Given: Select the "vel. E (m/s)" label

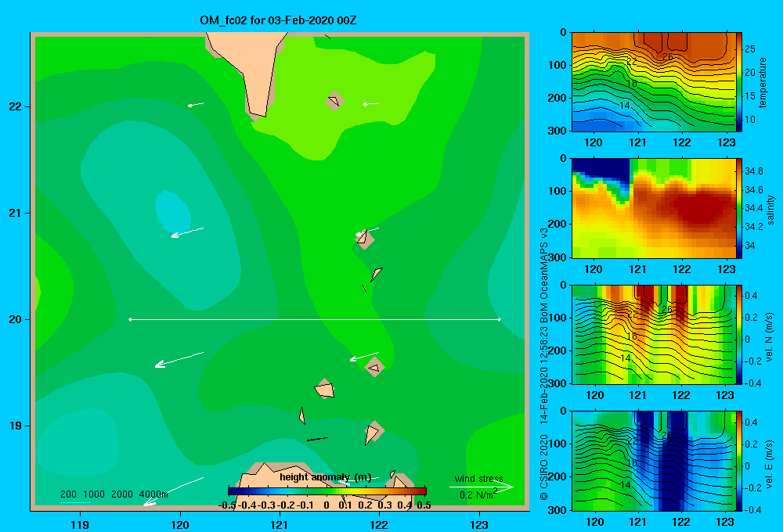Looking at the screenshot, I should (x=769, y=464).
